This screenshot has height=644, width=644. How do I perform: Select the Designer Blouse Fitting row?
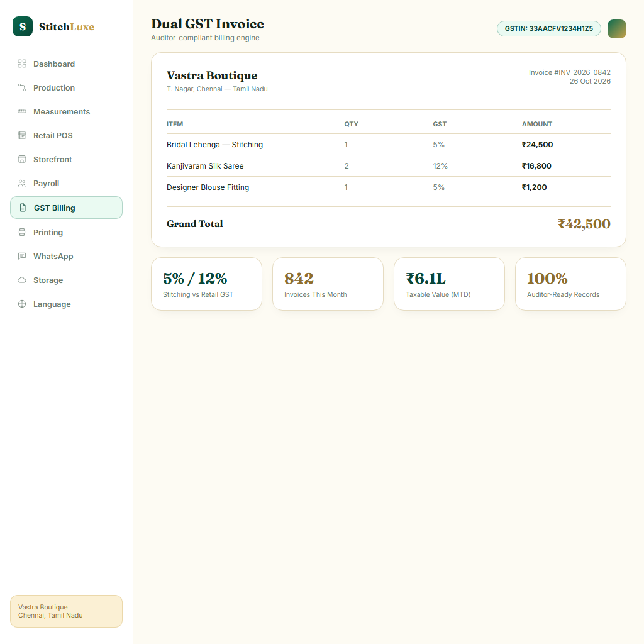click(389, 187)
